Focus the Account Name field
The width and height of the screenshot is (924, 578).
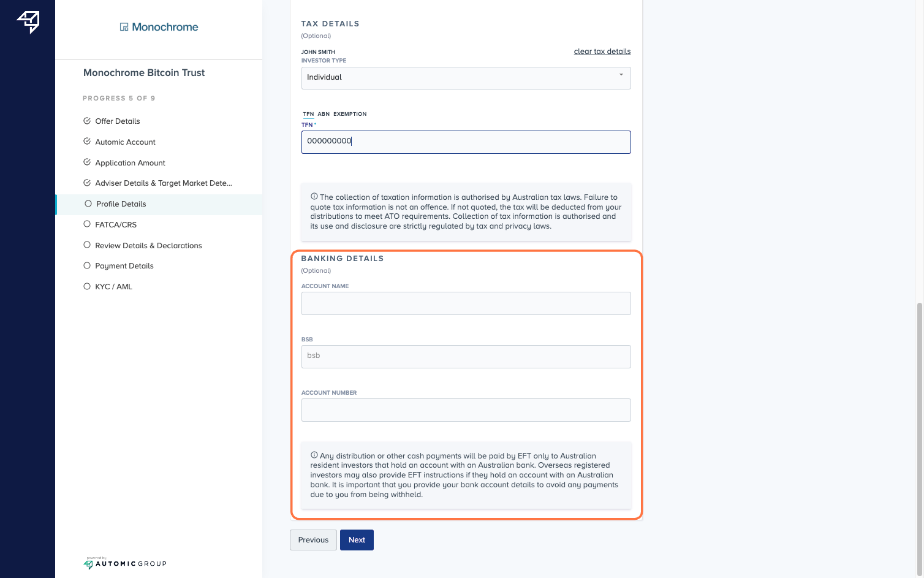click(466, 303)
